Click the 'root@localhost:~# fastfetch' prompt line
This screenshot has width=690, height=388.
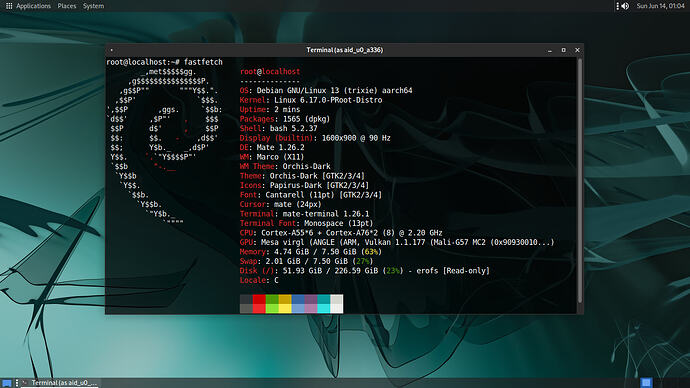tap(165, 62)
